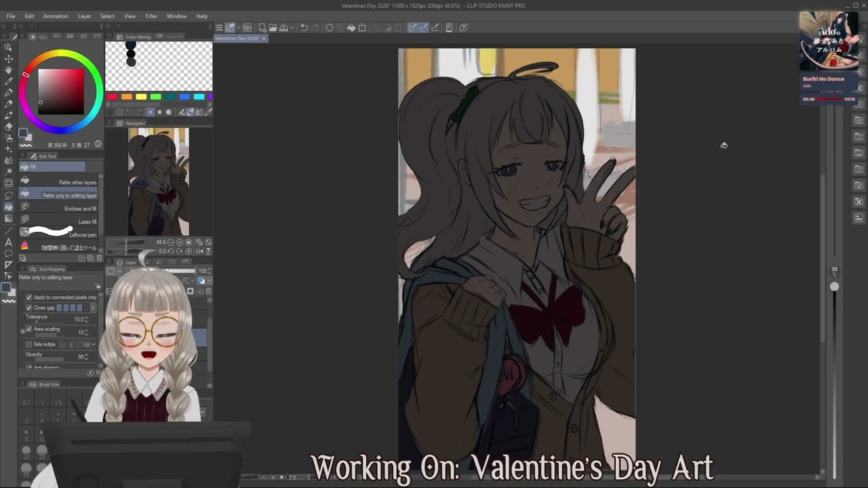Select the Balloon tool
868x488 pixels.
pos(8,253)
